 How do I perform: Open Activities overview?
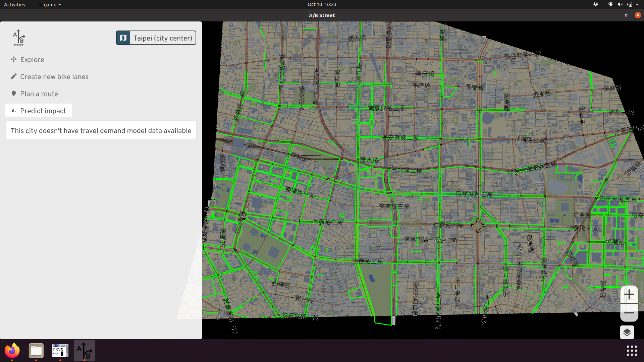click(14, 4)
